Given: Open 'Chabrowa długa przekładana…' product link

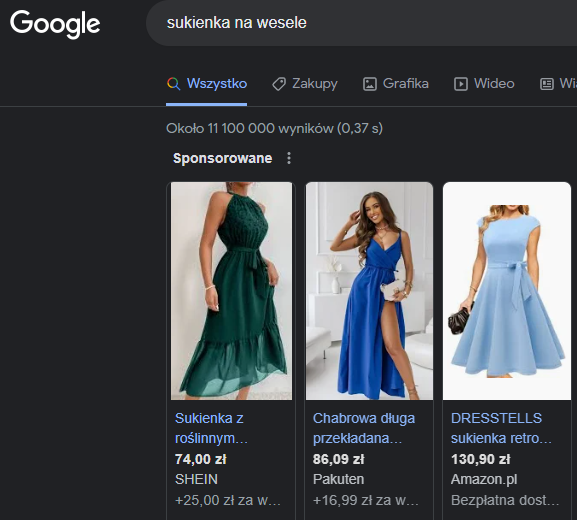Looking at the screenshot, I should point(364,428).
